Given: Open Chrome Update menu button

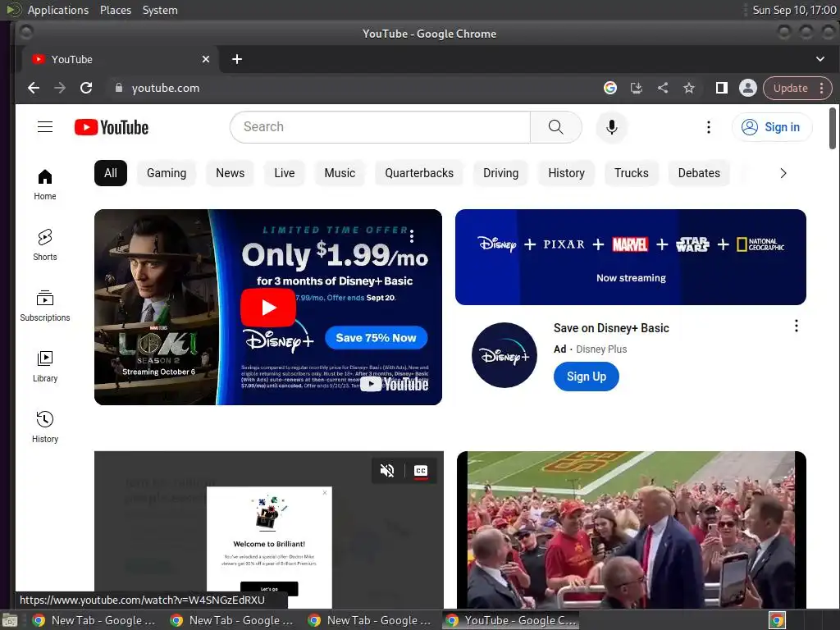Looking at the screenshot, I should click(x=797, y=88).
